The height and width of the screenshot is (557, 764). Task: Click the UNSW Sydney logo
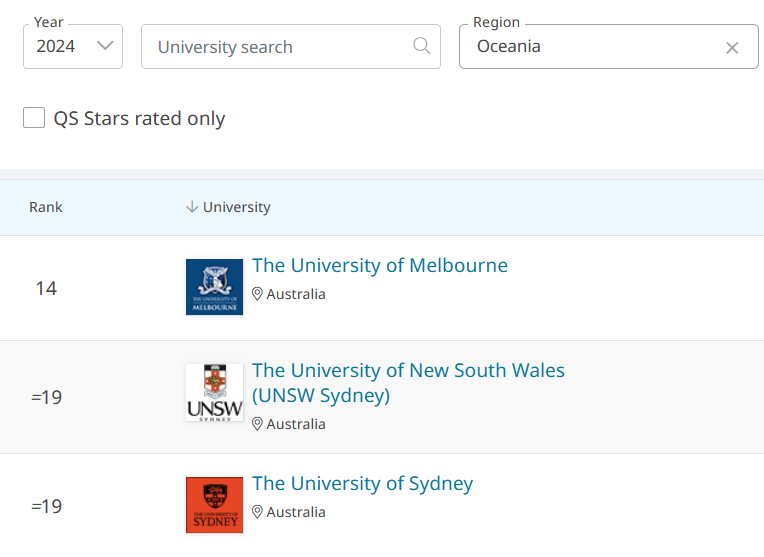(214, 392)
